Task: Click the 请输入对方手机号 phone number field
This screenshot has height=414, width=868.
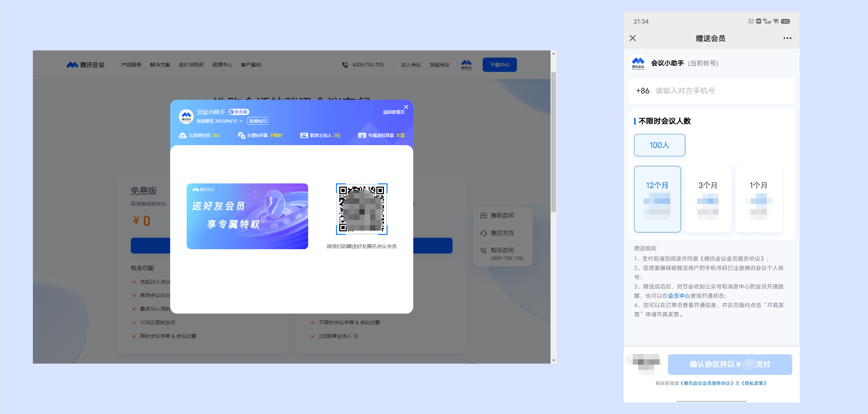Action: (712, 91)
